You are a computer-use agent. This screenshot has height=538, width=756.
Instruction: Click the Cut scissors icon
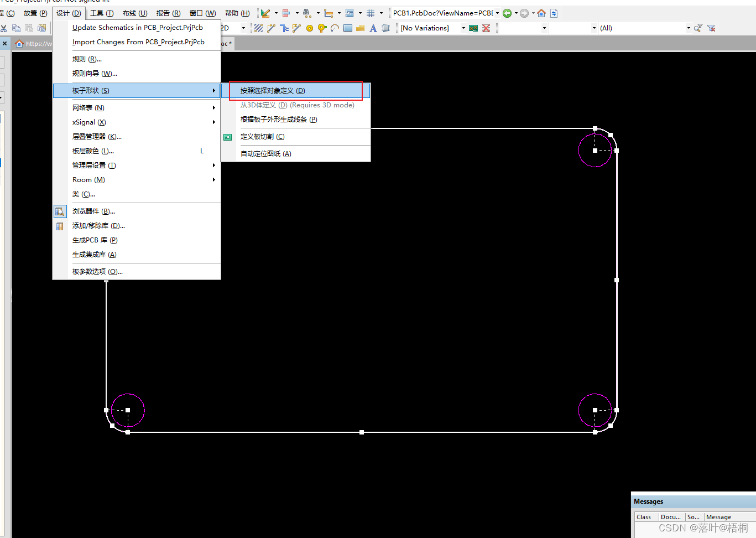point(3,28)
